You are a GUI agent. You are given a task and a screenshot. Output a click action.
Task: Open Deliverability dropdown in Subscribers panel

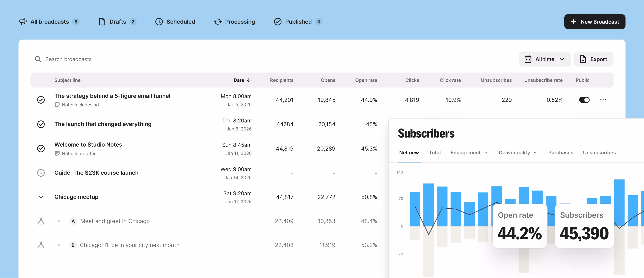click(x=518, y=153)
